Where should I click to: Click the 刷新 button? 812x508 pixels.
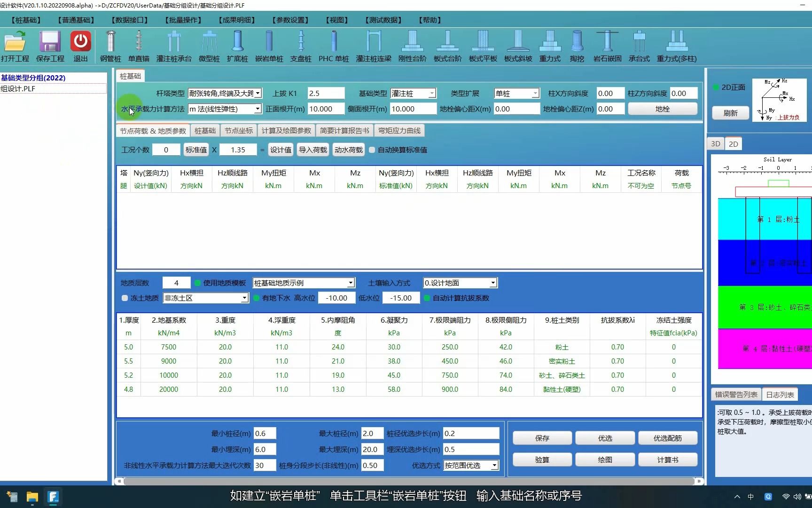pos(730,113)
